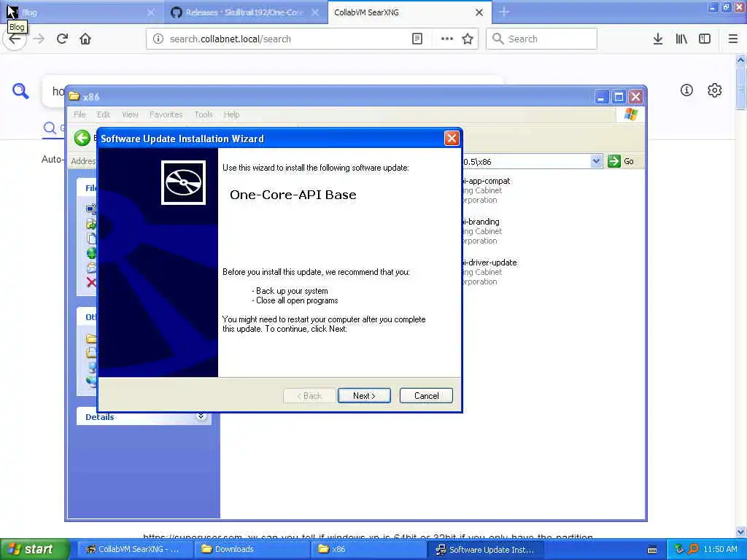Click the browser forward arrow
This screenshot has height=560, width=747.
coord(39,39)
